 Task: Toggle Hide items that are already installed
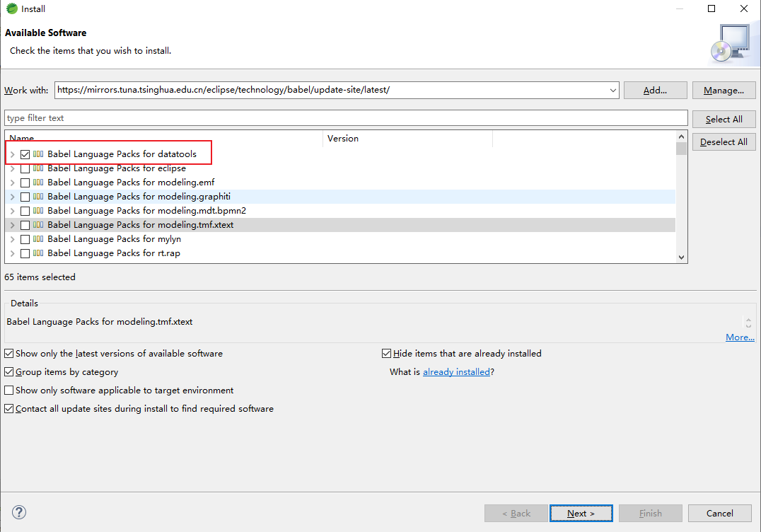click(386, 354)
